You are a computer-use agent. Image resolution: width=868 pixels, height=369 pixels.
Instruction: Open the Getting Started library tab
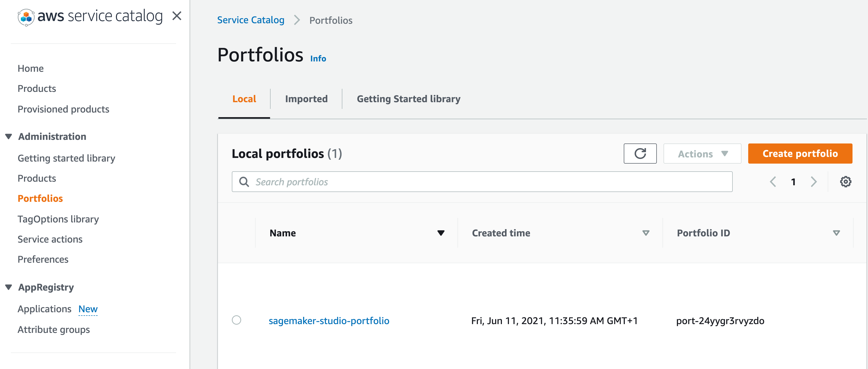pos(408,99)
